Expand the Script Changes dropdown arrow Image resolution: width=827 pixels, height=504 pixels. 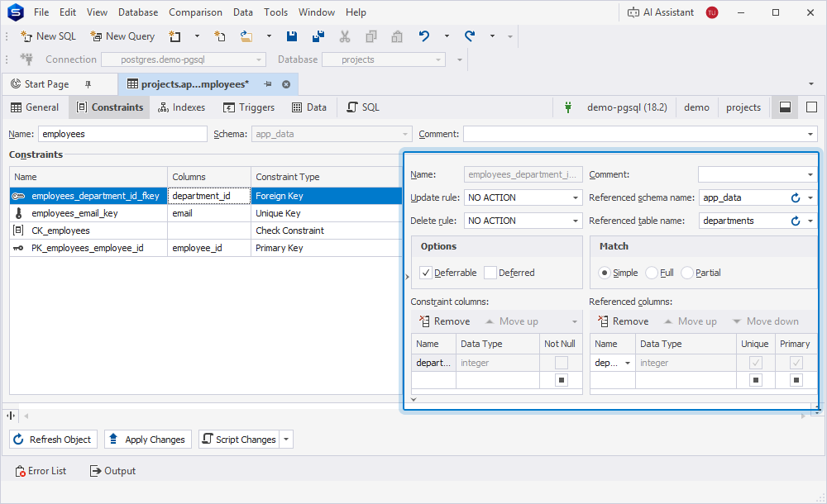click(x=286, y=440)
